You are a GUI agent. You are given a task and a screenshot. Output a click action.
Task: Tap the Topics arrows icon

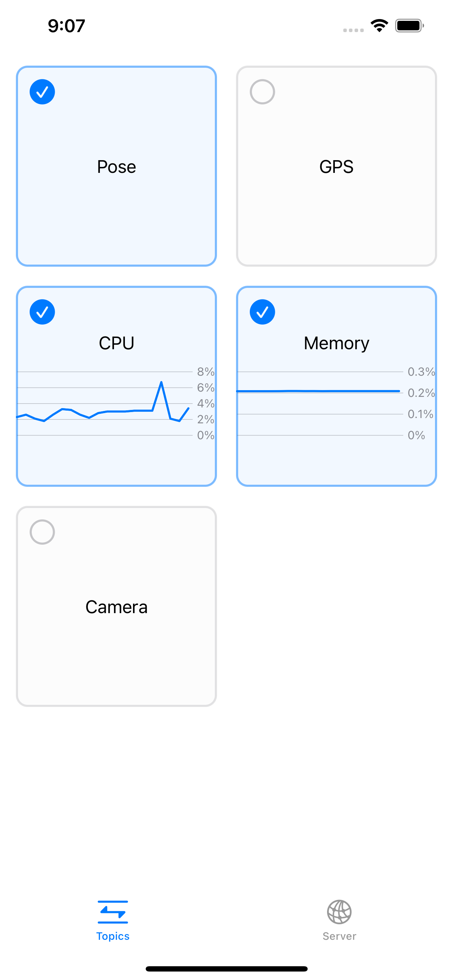pos(113,912)
